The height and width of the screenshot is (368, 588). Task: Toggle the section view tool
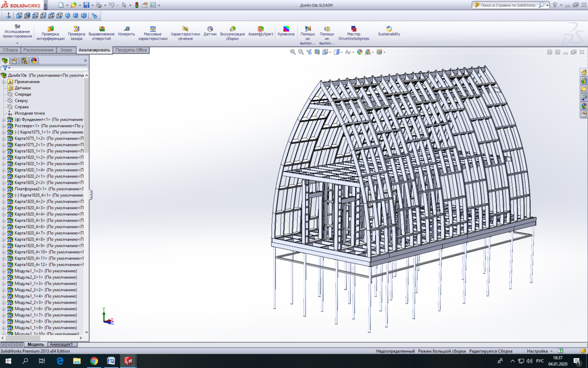(316, 52)
